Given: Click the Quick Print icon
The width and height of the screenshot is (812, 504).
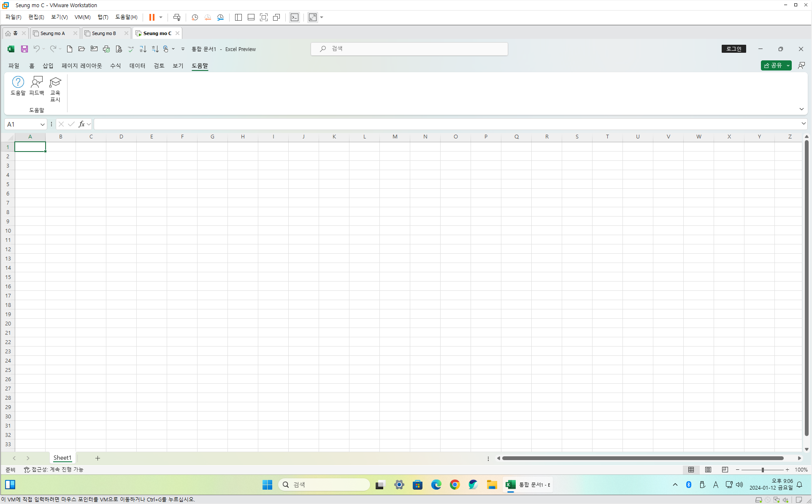Looking at the screenshot, I should point(106,49).
